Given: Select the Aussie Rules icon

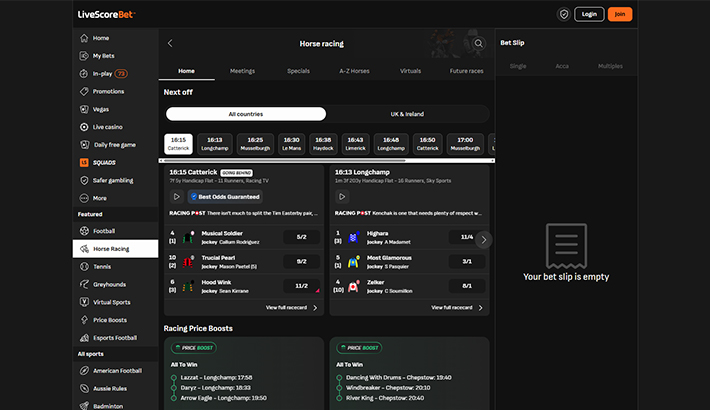Looking at the screenshot, I should point(84,388).
